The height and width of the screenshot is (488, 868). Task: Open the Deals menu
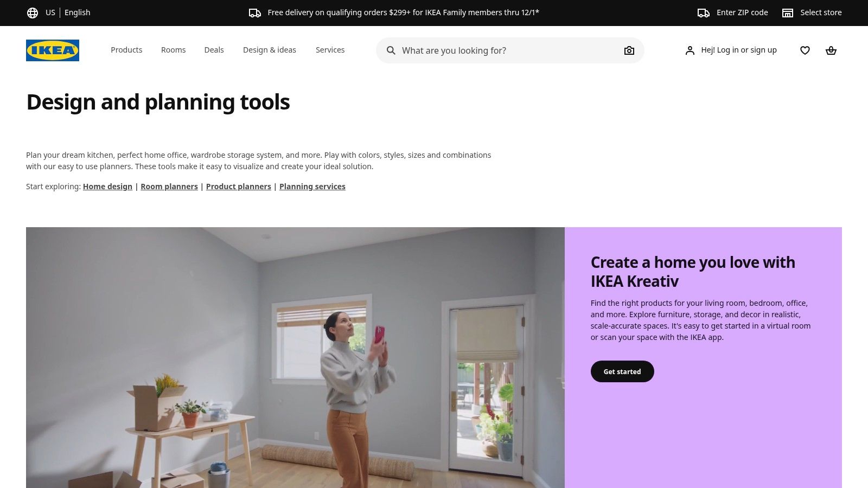click(x=214, y=50)
